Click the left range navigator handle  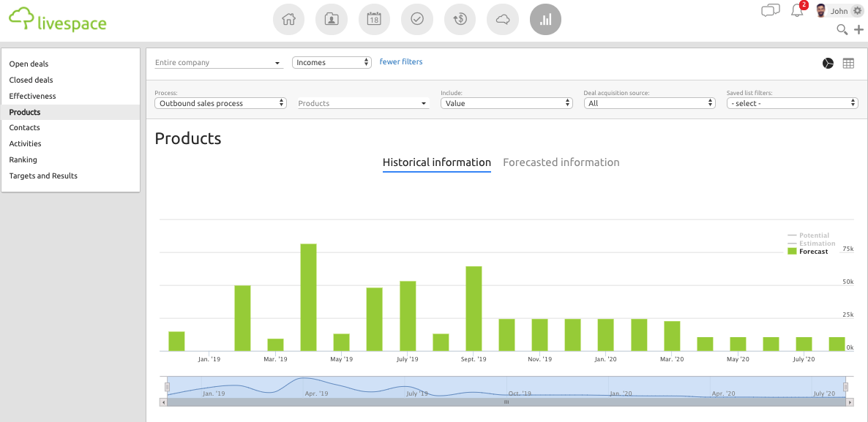pyautogui.click(x=167, y=387)
